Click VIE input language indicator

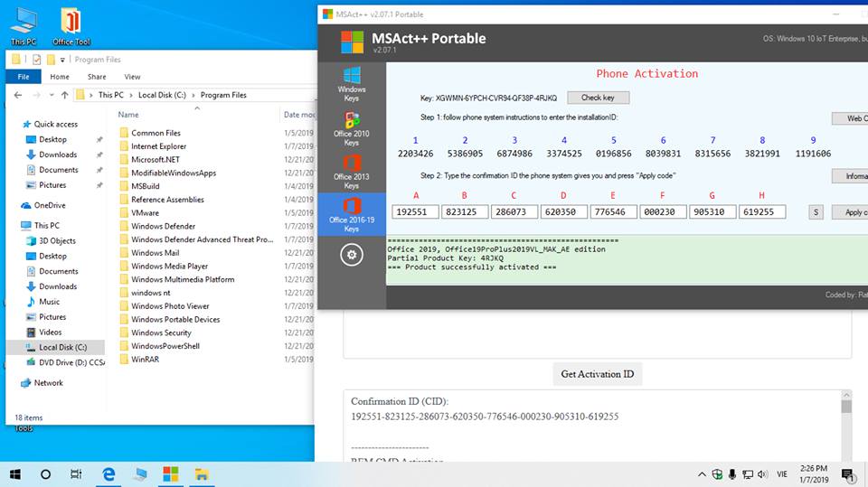click(781, 474)
